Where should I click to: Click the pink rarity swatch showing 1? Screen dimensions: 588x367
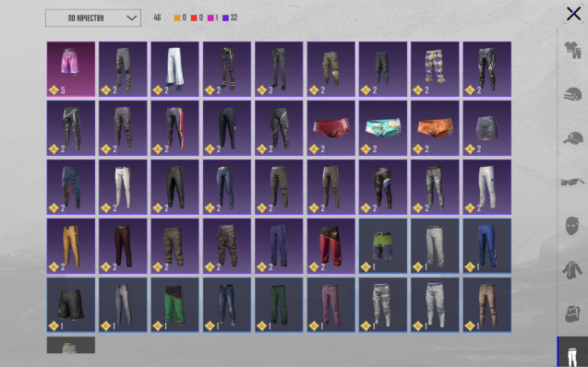[x=210, y=18]
